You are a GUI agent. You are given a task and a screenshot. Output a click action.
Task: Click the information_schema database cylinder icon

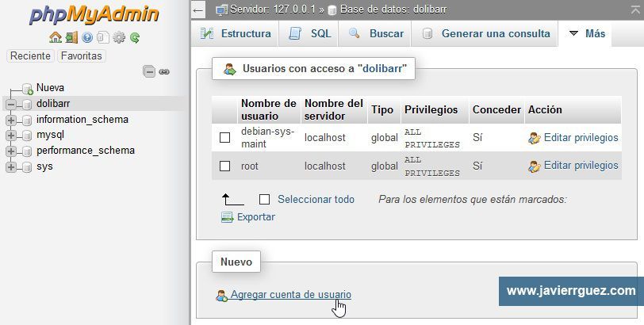(27, 120)
